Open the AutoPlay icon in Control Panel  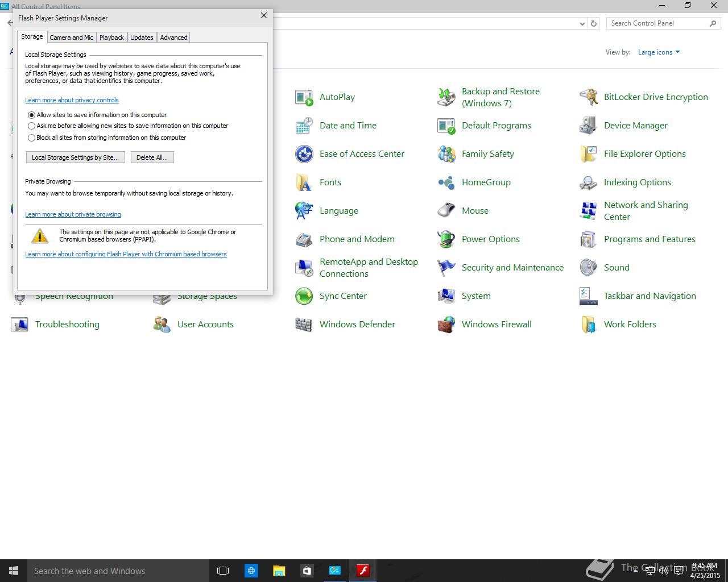pyautogui.click(x=304, y=97)
